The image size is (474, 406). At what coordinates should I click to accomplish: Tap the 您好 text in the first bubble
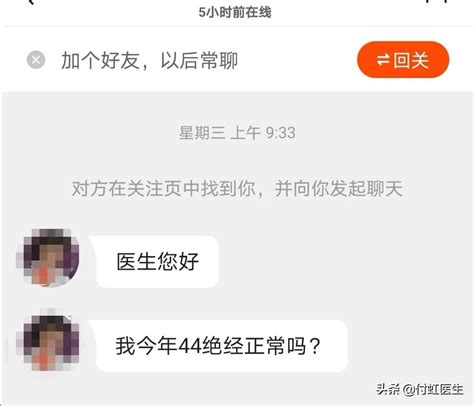pyautogui.click(x=178, y=262)
